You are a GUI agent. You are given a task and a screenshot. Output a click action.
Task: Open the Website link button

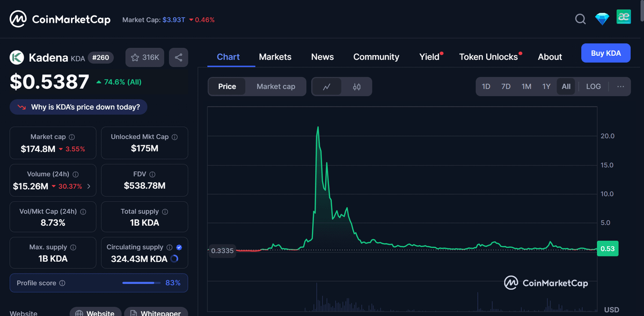[x=95, y=313]
